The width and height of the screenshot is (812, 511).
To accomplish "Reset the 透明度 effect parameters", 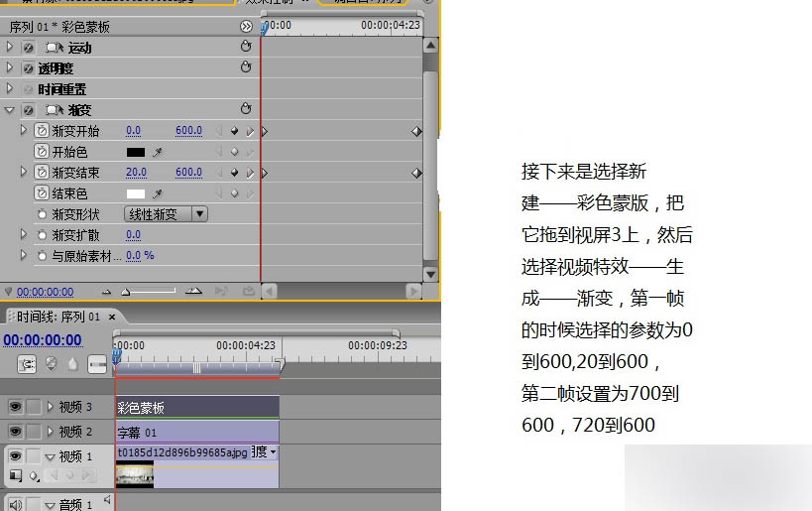I will point(246,67).
